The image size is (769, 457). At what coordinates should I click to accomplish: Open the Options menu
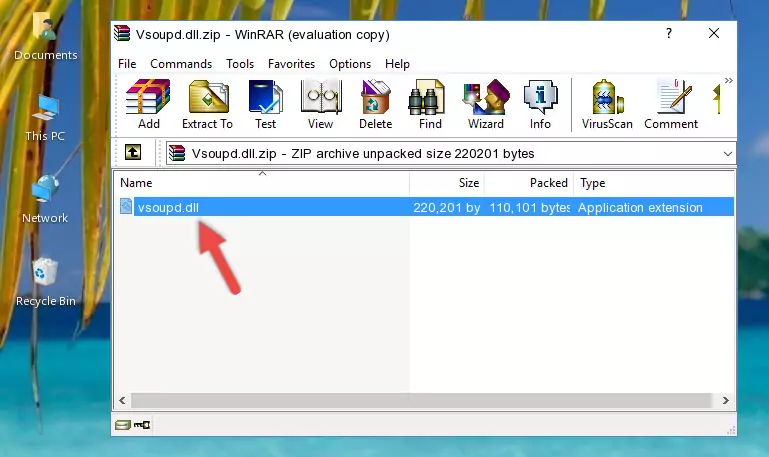(x=350, y=64)
